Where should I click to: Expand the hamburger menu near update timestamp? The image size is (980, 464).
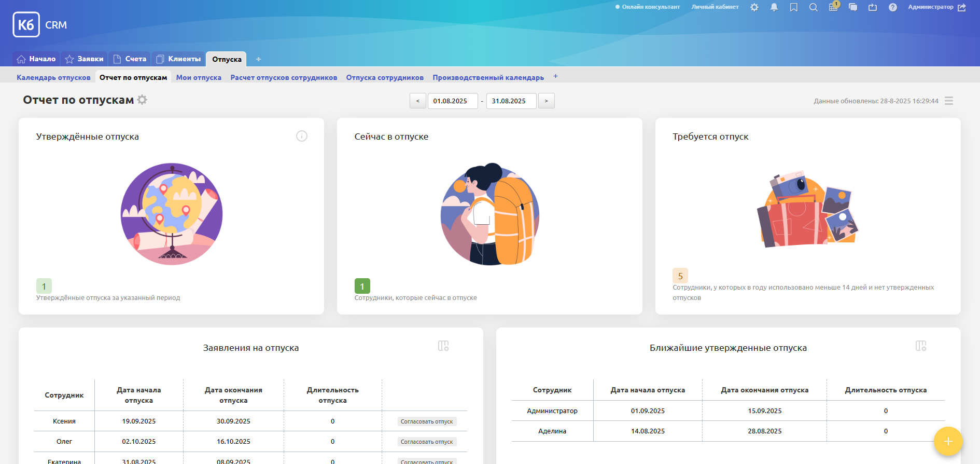949,101
